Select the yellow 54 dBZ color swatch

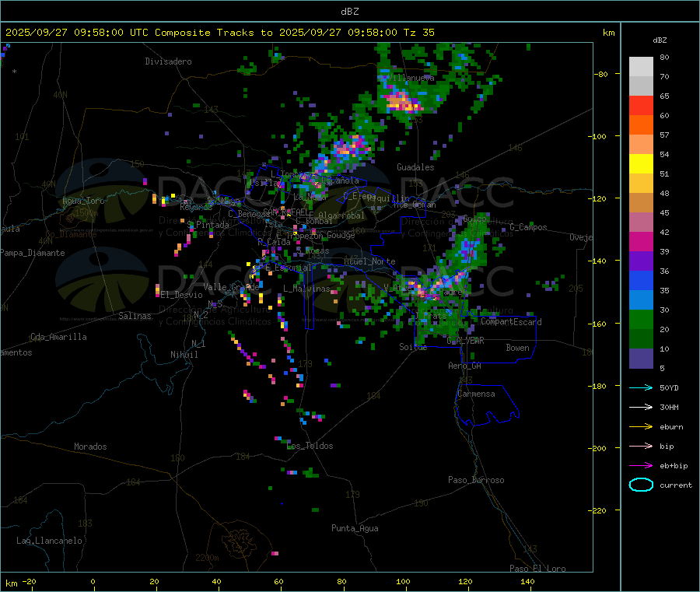pos(641,164)
